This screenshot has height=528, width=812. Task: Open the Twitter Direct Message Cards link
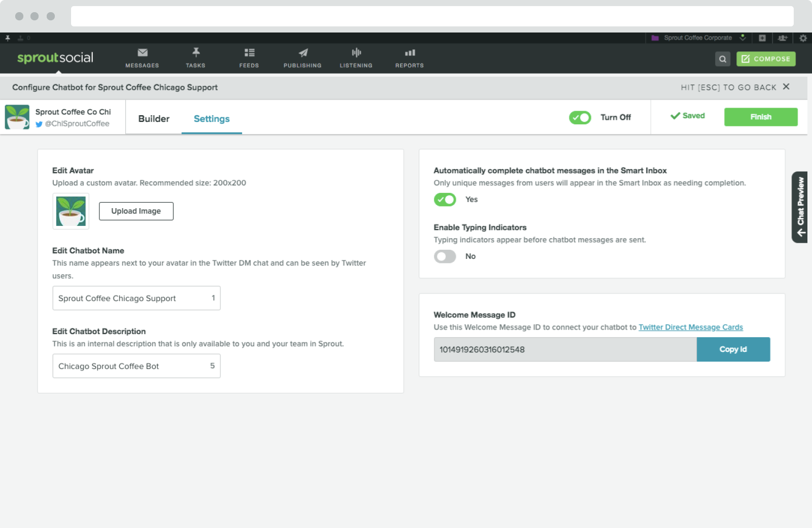point(691,327)
